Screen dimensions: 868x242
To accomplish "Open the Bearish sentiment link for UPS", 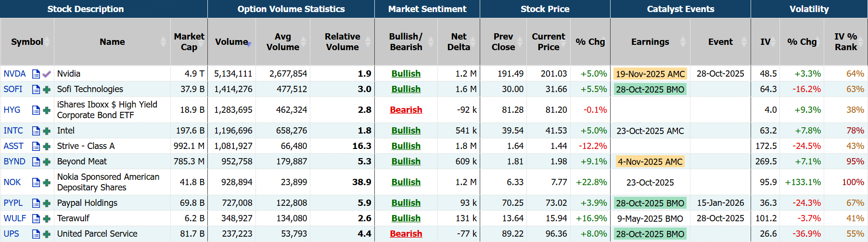I will pos(406,234).
